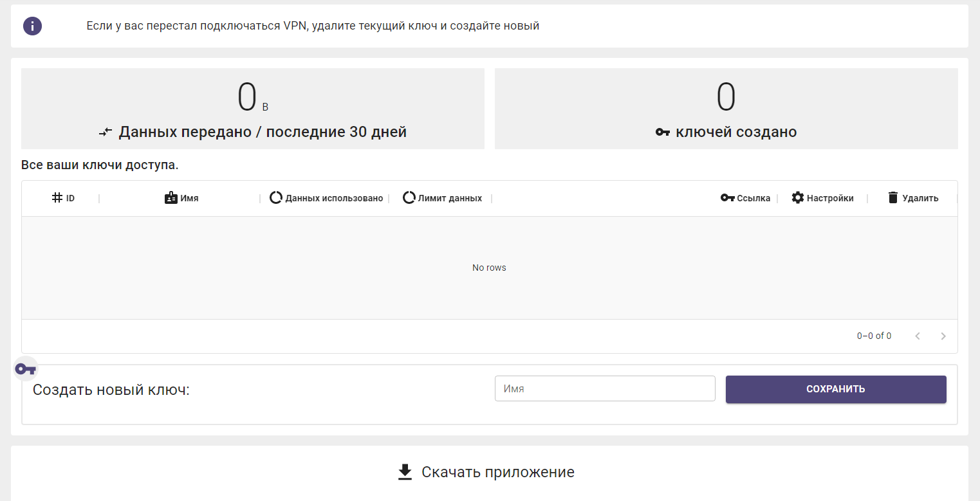
Task: Click the 'Удалить' column header text
Action: (920, 198)
